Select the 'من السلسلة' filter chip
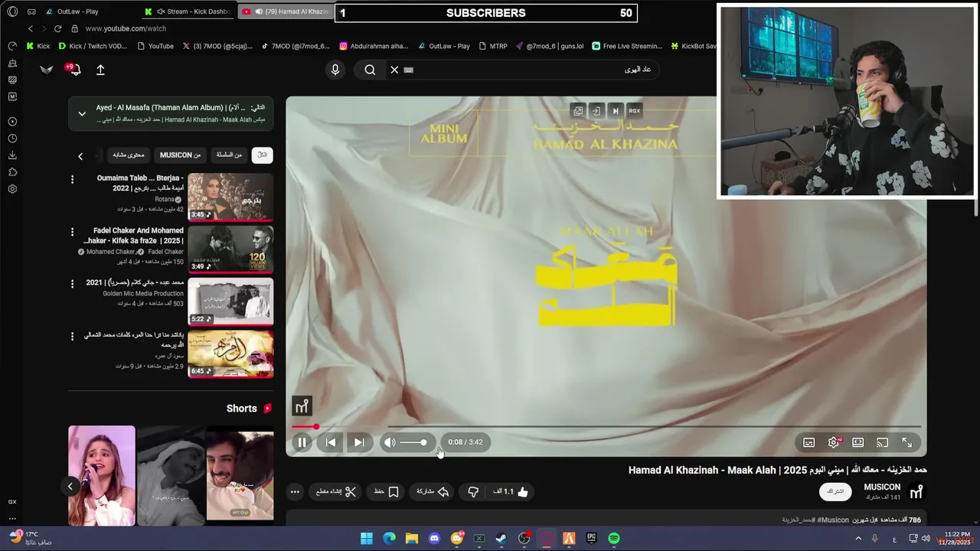 (x=229, y=155)
